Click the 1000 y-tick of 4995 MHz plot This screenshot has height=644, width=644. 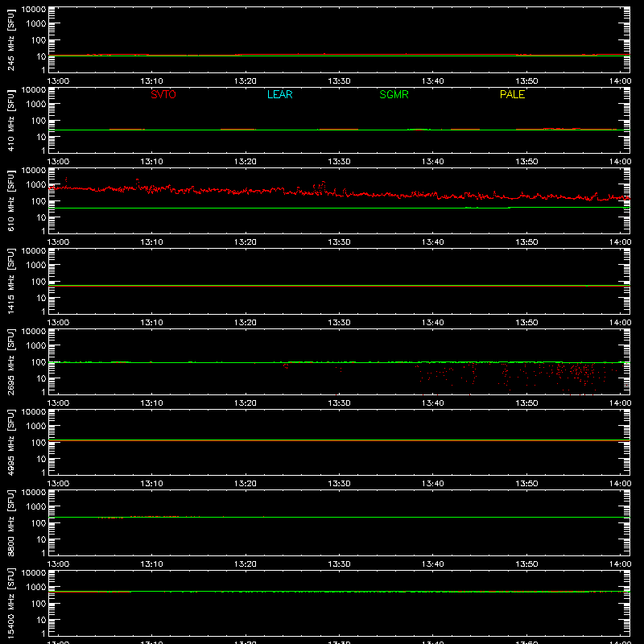pos(36,427)
